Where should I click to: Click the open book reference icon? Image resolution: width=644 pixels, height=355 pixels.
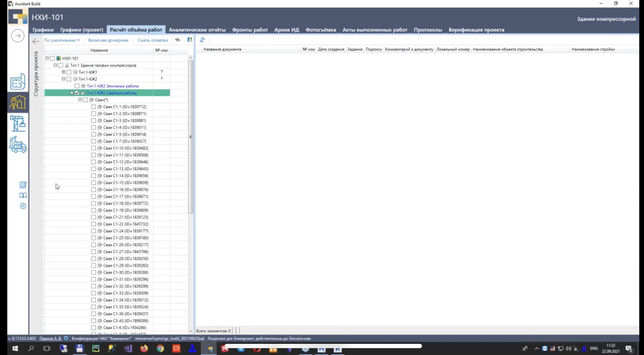click(x=23, y=196)
